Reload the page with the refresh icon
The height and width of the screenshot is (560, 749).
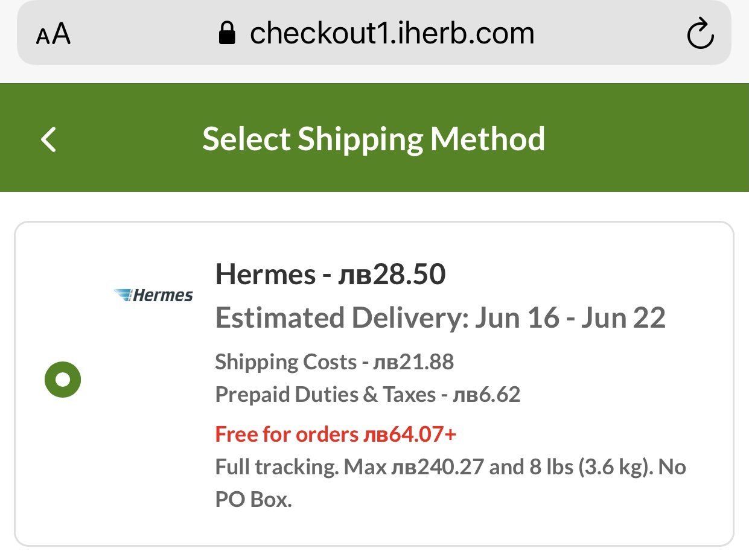[700, 34]
